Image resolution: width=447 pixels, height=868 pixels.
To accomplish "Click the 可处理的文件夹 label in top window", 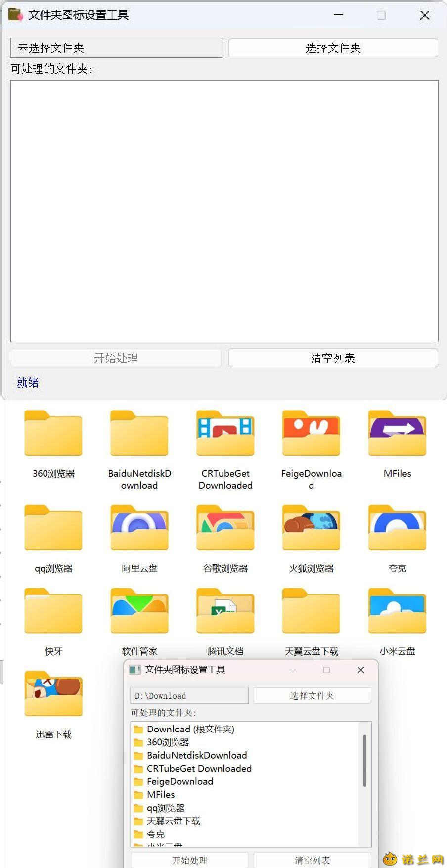I will pos(51,69).
